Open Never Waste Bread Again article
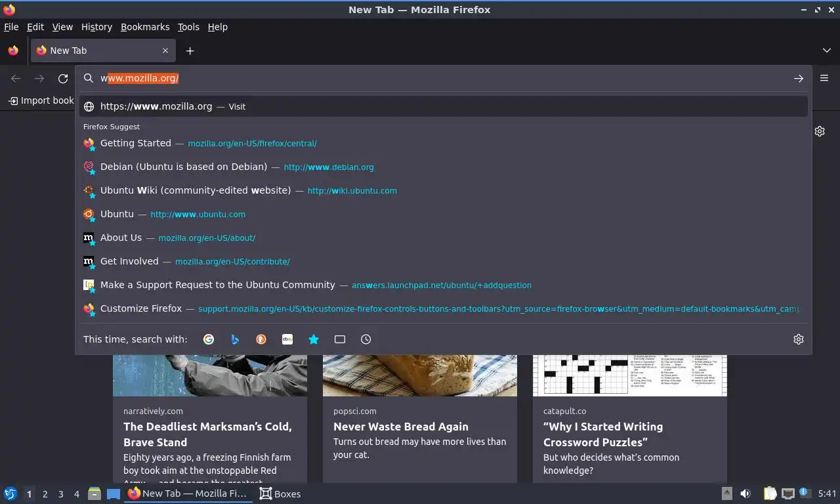This screenshot has height=504, width=840. (401, 427)
